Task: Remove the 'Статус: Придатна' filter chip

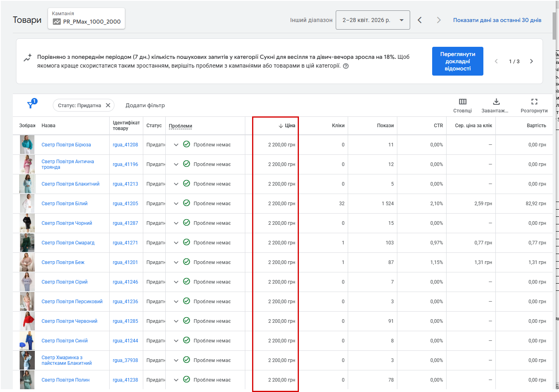Action: pos(108,105)
